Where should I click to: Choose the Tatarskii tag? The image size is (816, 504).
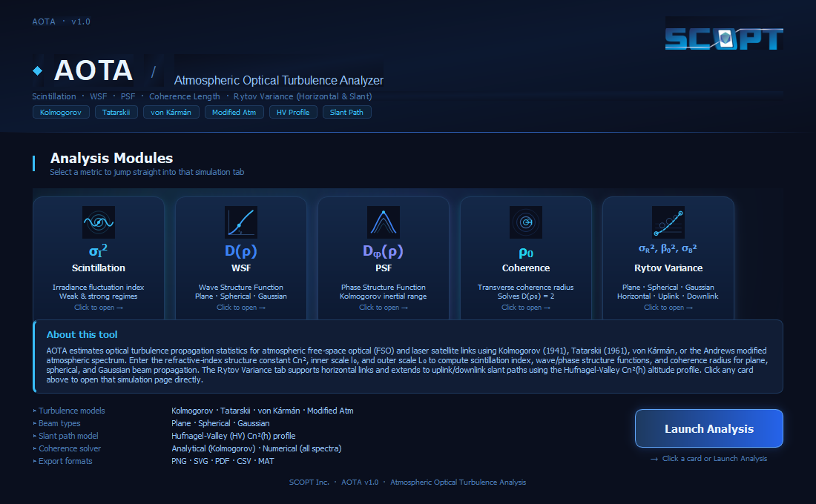click(x=116, y=113)
